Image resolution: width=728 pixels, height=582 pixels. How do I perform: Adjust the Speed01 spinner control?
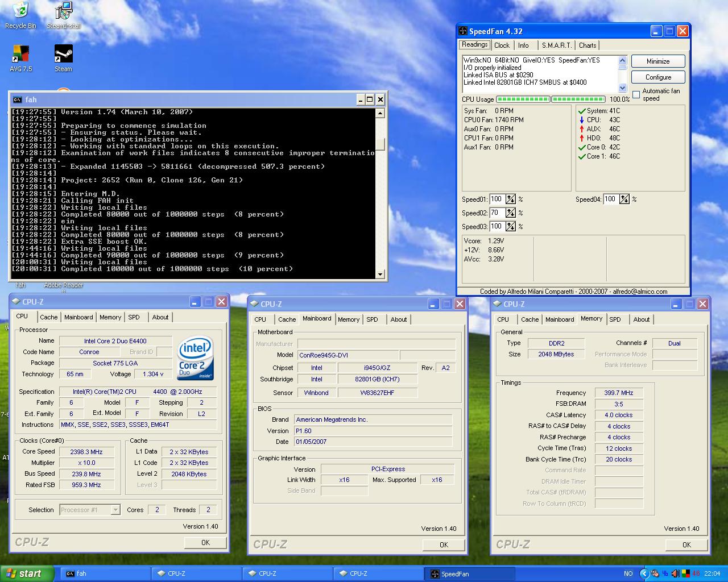[x=511, y=199]
